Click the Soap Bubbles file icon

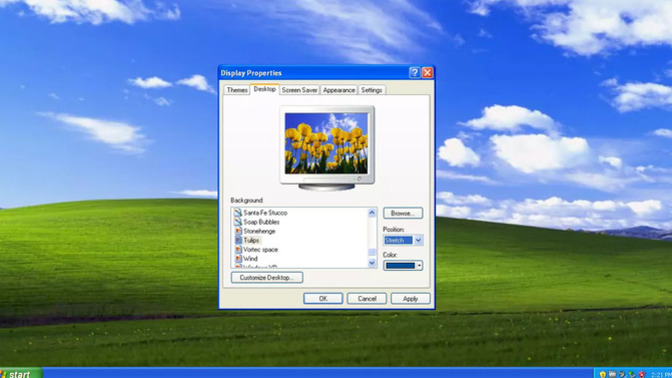pyautogui.click(x=238, y=222)
